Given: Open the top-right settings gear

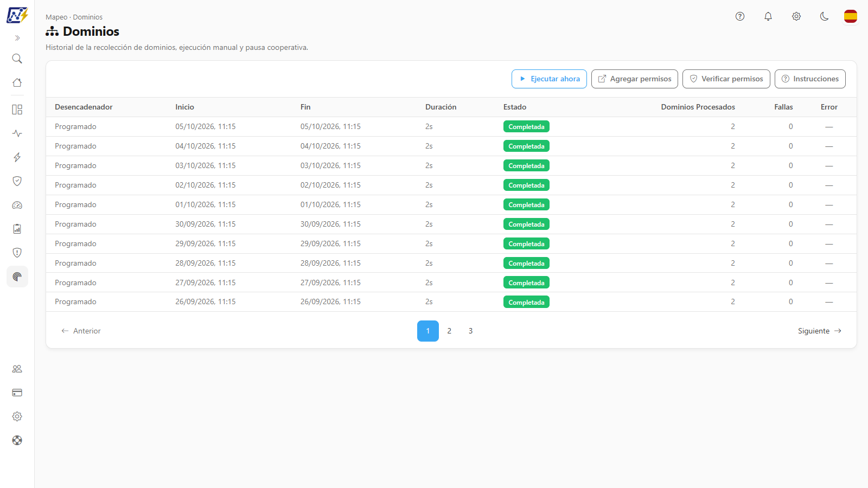Looking at the screenshot, I should point(796,16).
